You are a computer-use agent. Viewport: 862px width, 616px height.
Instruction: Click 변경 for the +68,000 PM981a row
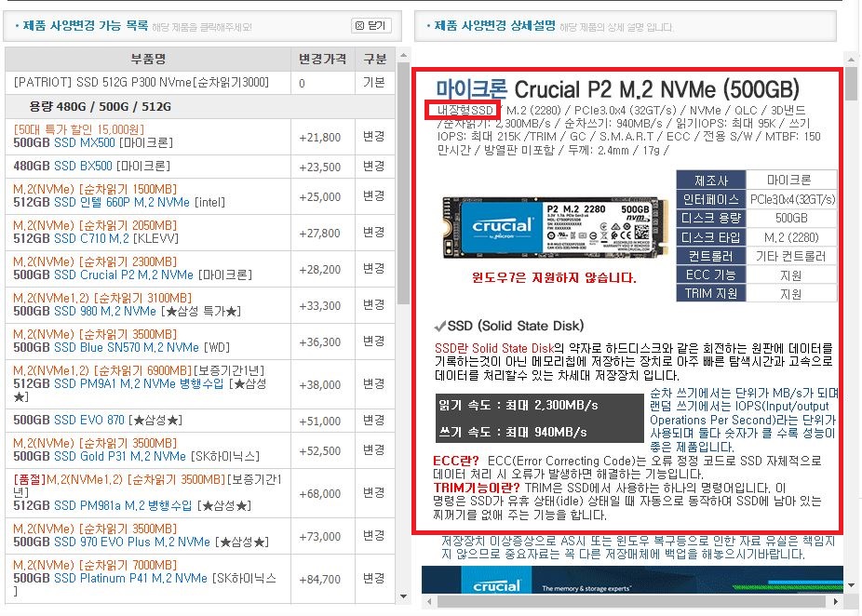pyautogui.click(x=374, y=492)
